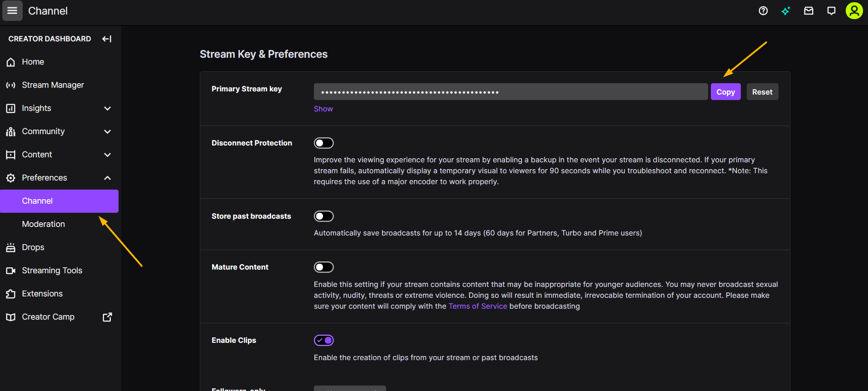Toggle Disconnect Protection switch
Screen dimensions: 868x391
(324, 143)
